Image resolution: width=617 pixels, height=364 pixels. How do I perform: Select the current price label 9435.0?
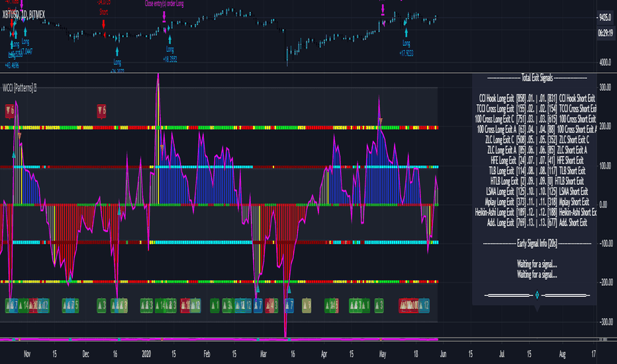pos(605,18)
